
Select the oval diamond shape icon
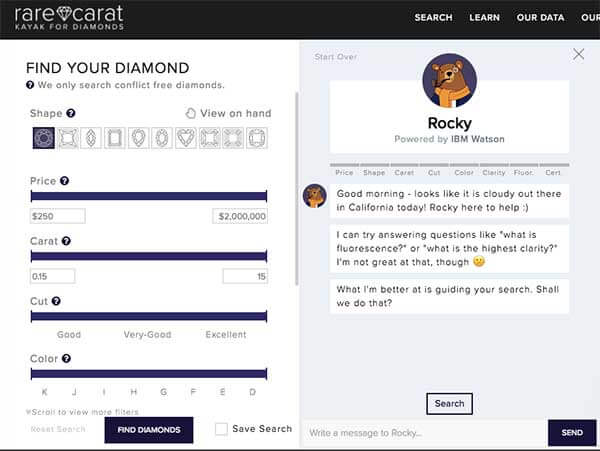tap(162, 138)
